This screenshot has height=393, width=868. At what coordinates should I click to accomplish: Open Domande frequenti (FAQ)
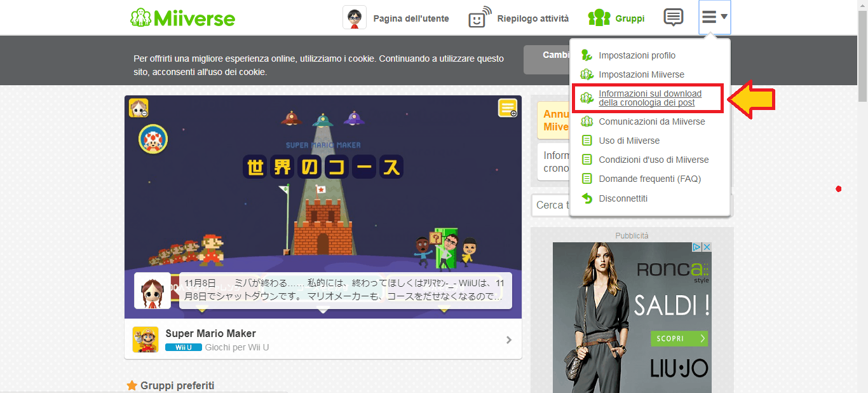pos(650,179)
